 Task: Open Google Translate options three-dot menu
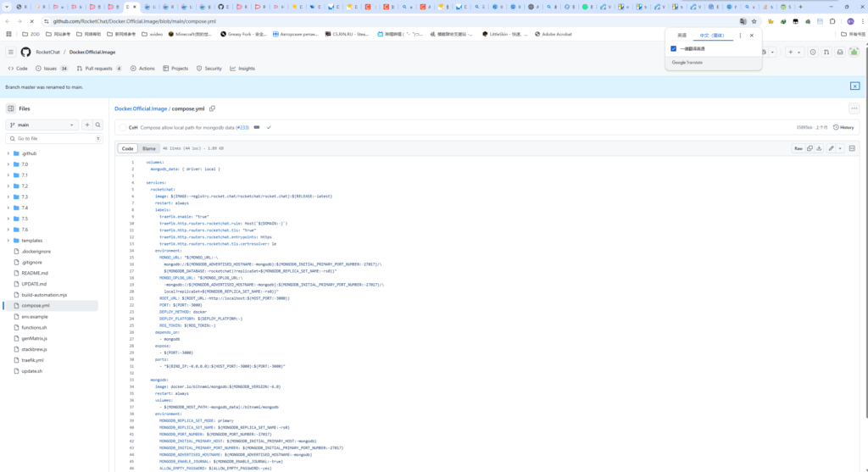coord(740,36)
